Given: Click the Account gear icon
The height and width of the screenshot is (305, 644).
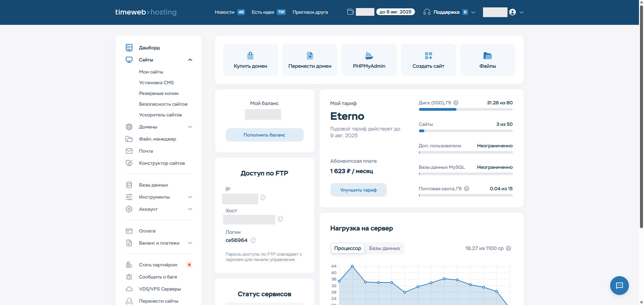Looking at the screenshot, I should 129,209.
